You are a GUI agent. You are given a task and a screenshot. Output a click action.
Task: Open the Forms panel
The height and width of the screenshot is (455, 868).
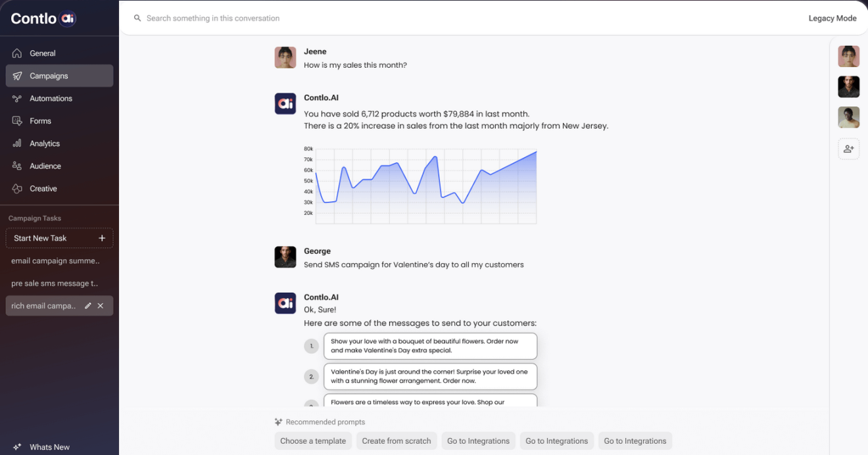pyautogui.click(x=39, y=120)
